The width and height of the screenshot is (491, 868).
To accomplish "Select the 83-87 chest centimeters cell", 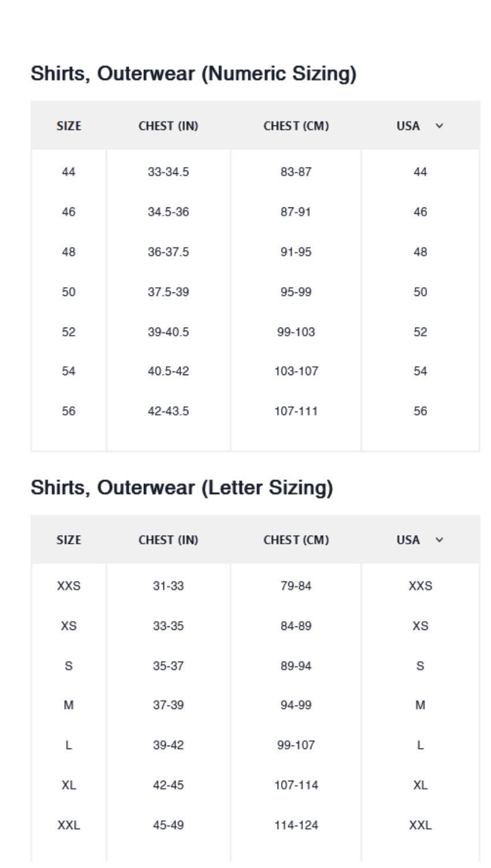I will 296,172.
